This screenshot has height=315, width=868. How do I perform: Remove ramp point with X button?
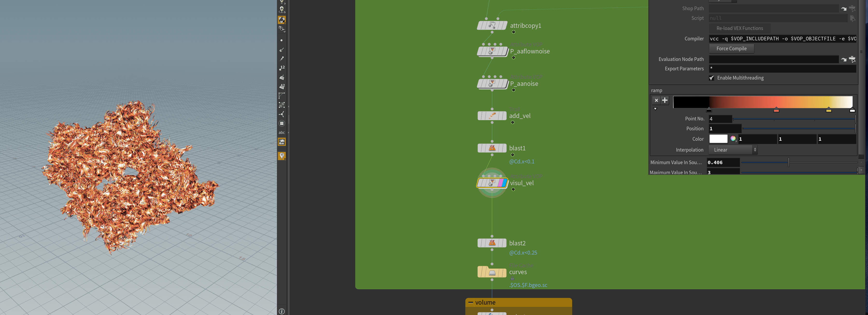coord(656,100)
